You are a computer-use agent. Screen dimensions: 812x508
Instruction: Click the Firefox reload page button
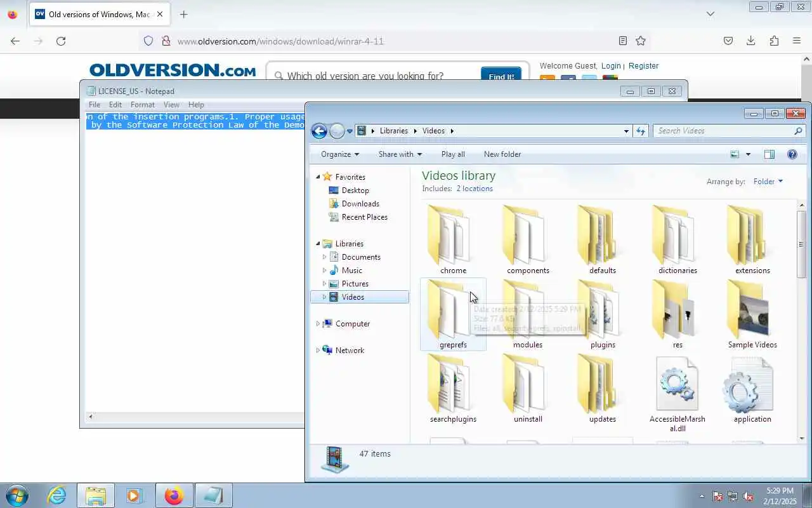[61, 41]
